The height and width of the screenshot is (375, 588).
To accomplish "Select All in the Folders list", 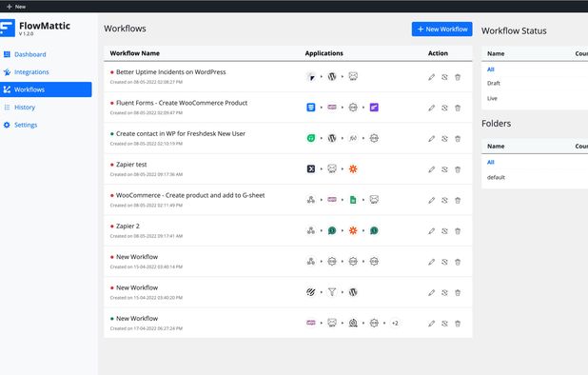I will coord(491,162).
